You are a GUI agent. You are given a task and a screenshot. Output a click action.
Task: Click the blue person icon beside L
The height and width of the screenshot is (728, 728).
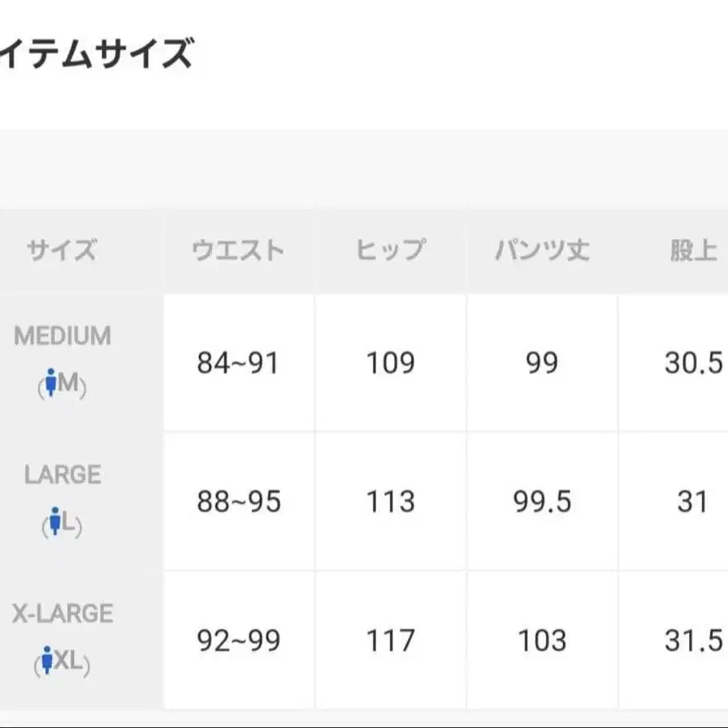tap(56, 523)
